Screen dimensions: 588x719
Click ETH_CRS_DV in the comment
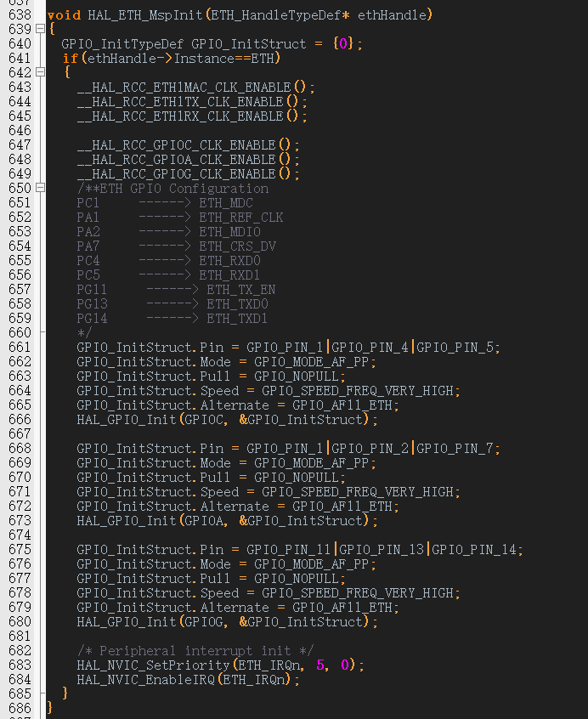(x=237, y=246)
